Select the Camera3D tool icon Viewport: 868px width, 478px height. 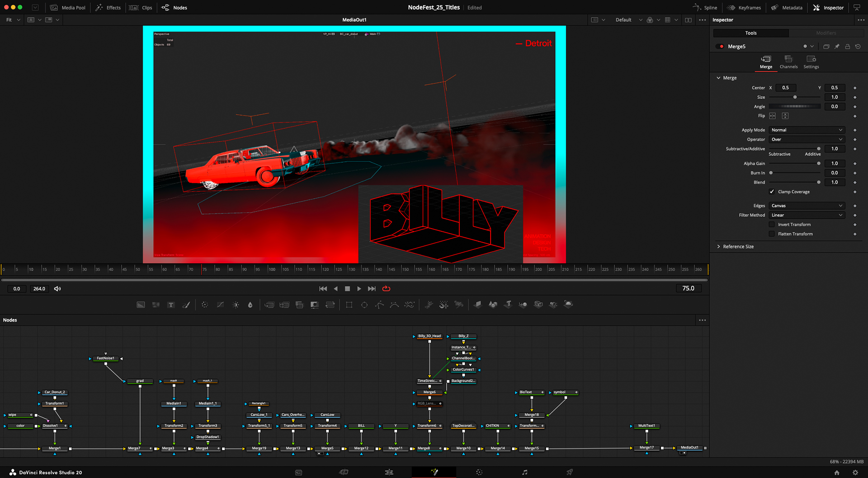coord(538,305)
